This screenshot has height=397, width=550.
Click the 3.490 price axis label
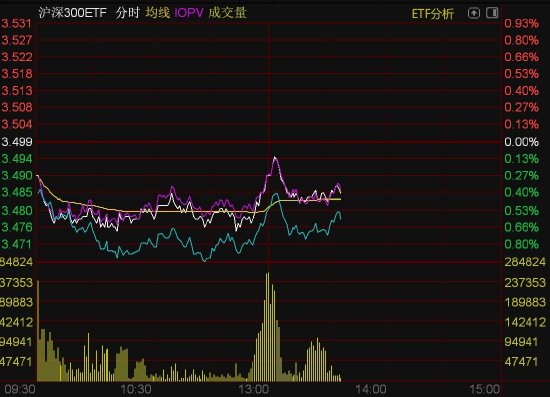pos(16,175)
